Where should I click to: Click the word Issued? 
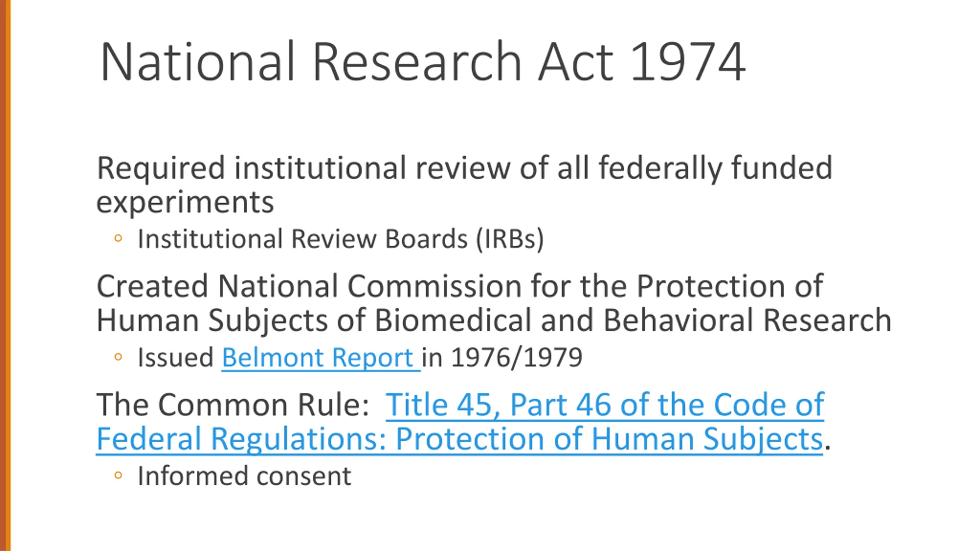(x=176, y=357)
